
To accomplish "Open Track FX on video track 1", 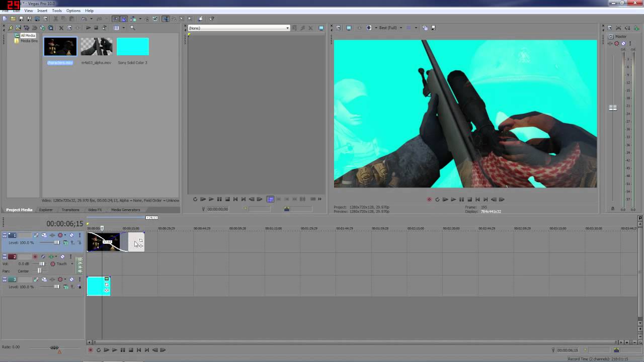I will 52,235.
